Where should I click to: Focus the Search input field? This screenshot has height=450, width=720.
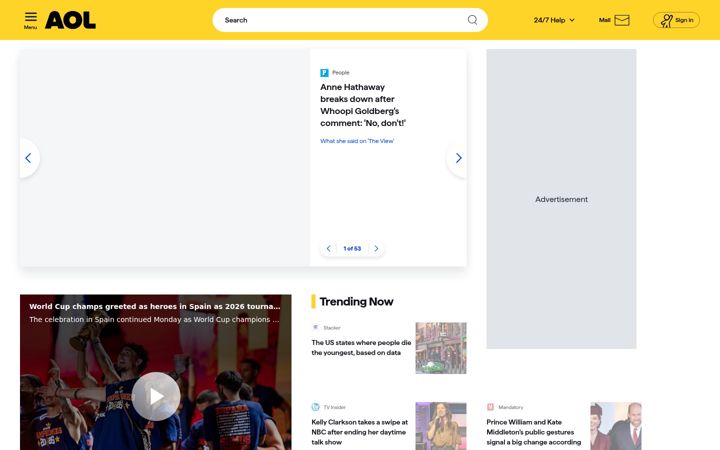tap(350, 20)
